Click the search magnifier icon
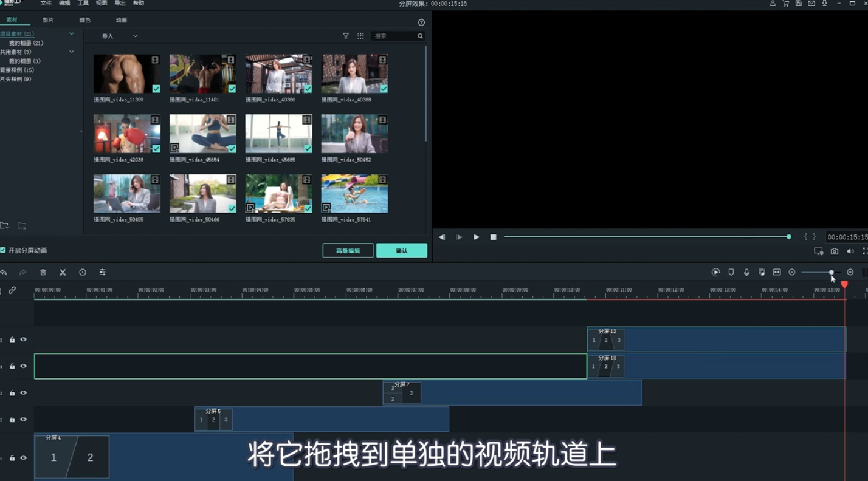 (420, 36)
